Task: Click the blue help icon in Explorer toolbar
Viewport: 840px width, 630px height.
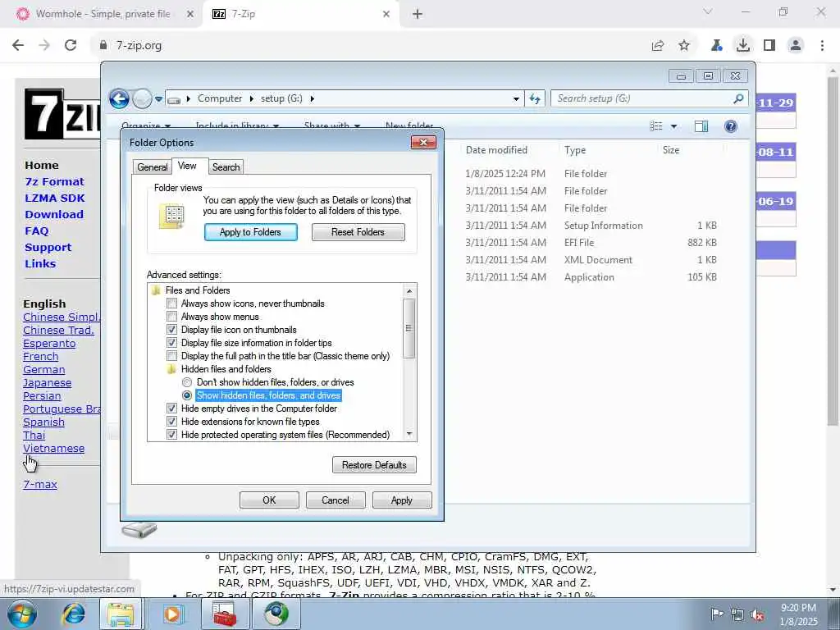Action: [x=731, y=126]
